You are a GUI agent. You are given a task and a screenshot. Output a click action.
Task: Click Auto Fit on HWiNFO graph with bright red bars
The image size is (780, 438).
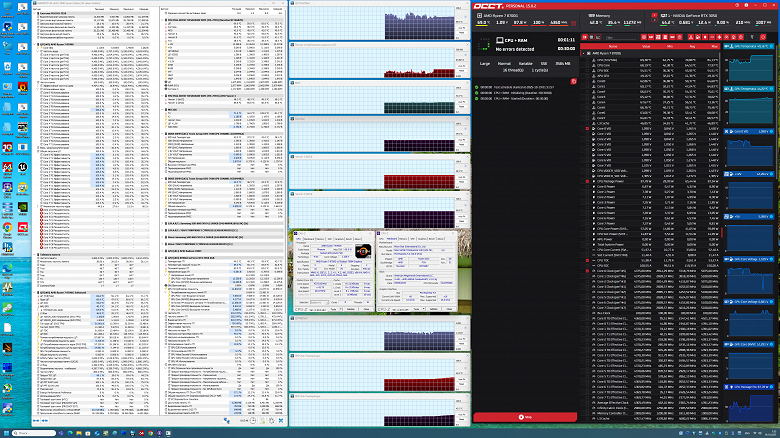pos(462,177)
